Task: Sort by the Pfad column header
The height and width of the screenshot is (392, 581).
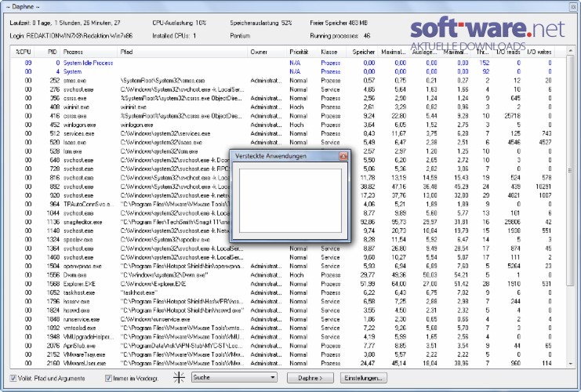Action: pos(183,52)
